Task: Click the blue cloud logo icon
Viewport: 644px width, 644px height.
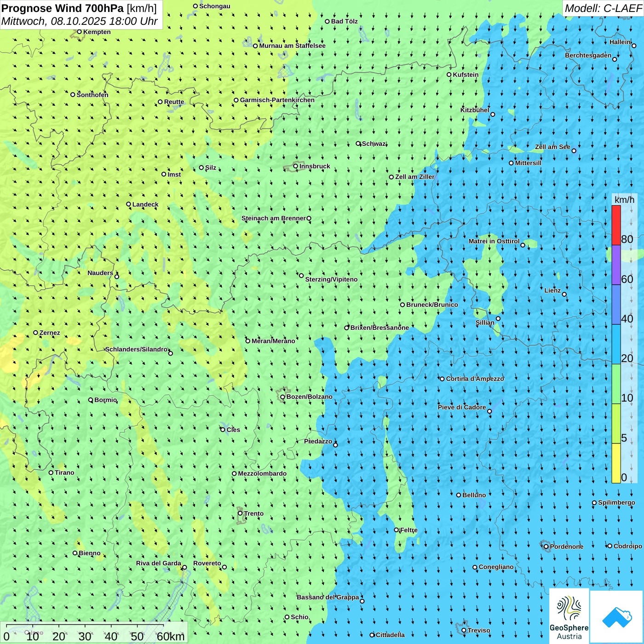Action: [x=616, y=617]
